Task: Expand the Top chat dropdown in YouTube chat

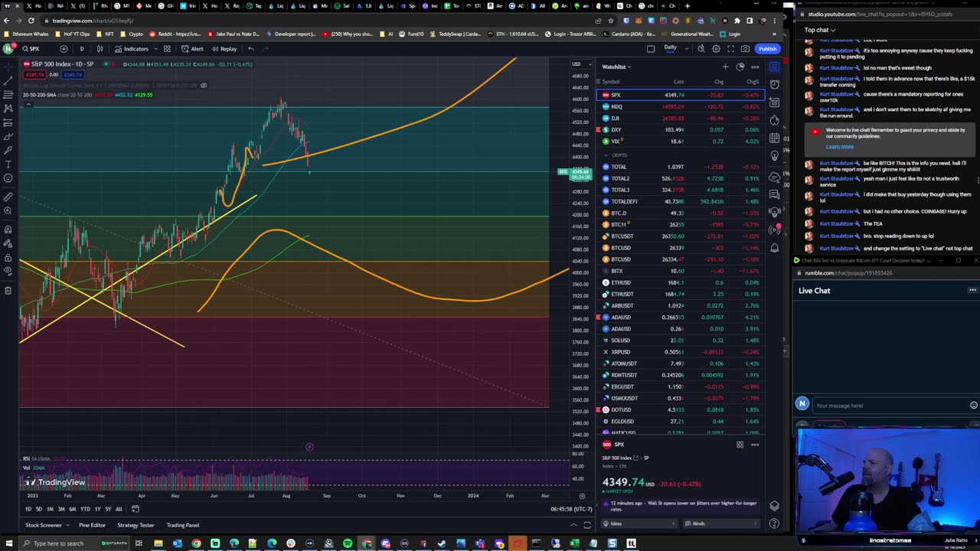Action: (x=819, y=30)
